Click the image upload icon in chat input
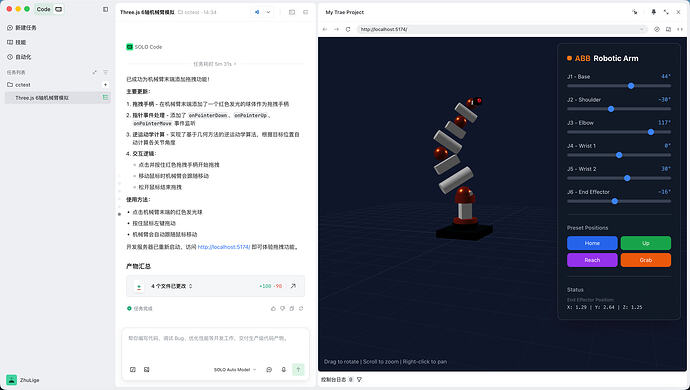This screenshot has width=690, height=390. [147, 370]
